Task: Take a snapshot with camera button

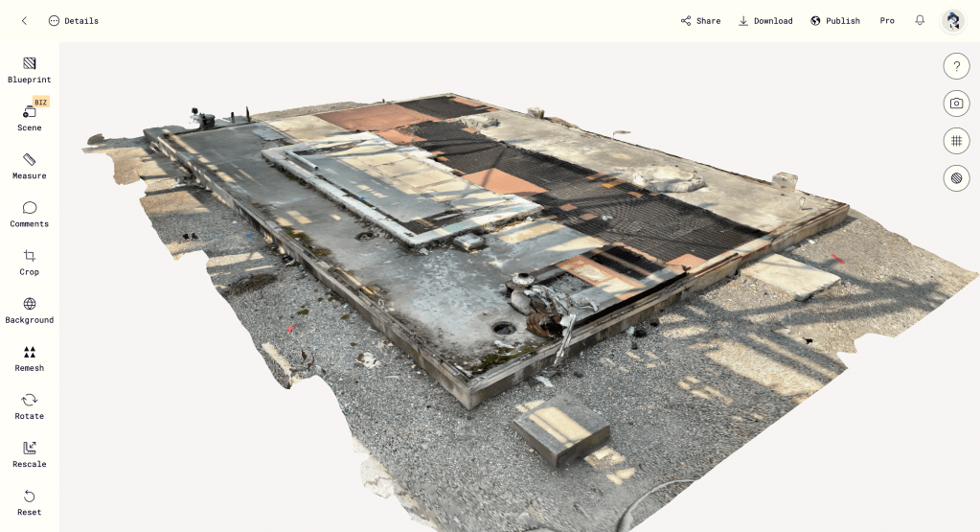Action: pyautogui.click(x=956, y=104)
